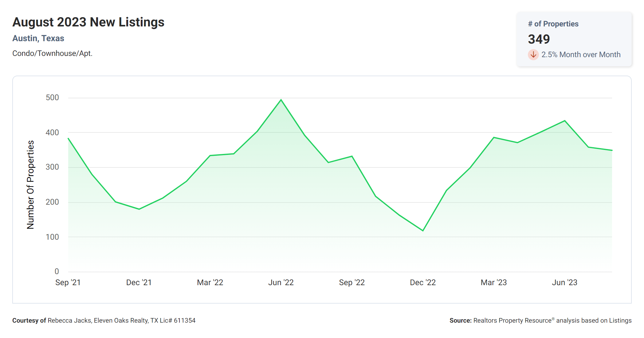644x338 pixels.
Task: Click the August 2023 New Listings title
Action: pos(88,22)
